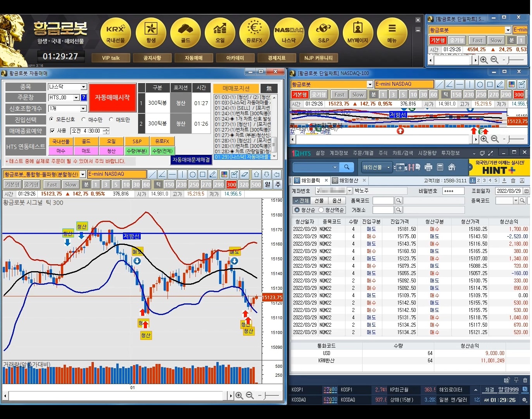The width and height of the screenshot is (532, 419).
Task: Select the circle drawing tool in main chart
Action: pos(193,174)
